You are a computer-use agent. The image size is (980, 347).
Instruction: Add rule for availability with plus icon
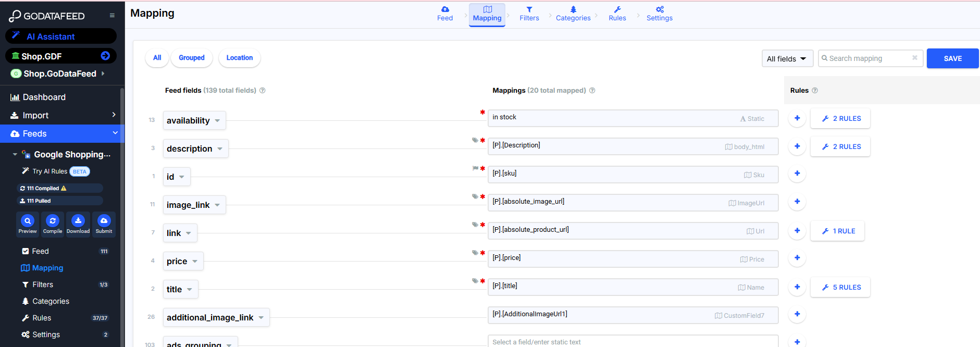coord(797,118)
